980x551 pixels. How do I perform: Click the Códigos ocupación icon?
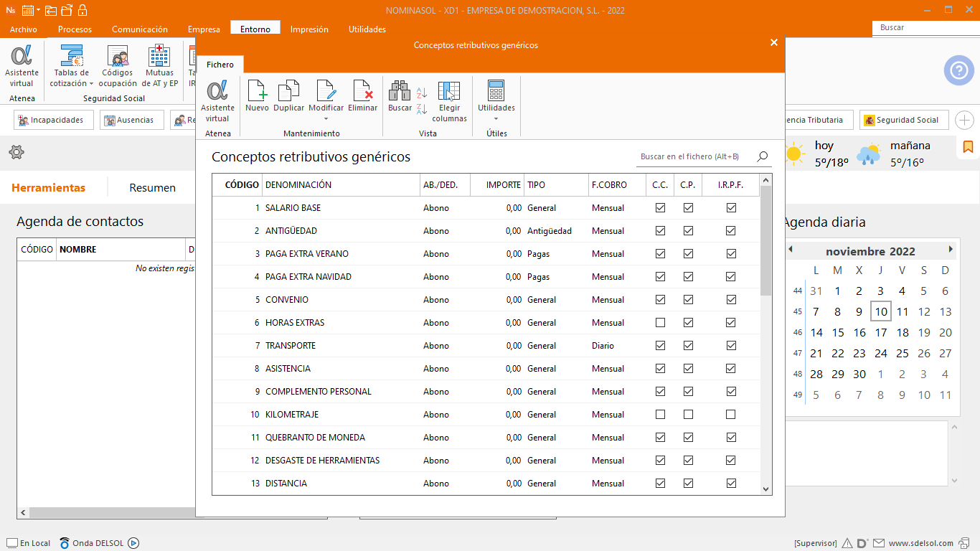[118, 65]
